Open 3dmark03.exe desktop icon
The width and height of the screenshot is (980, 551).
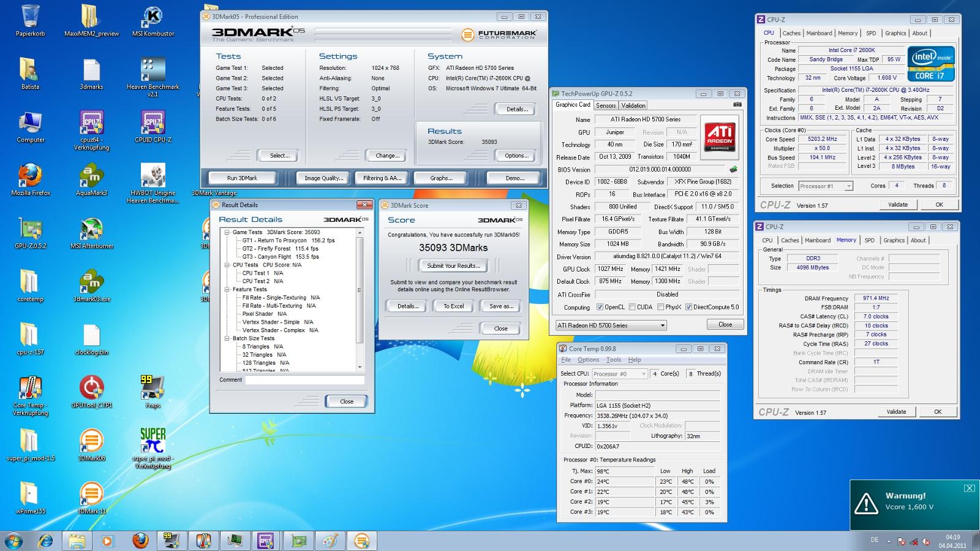[x=91, y=286]
